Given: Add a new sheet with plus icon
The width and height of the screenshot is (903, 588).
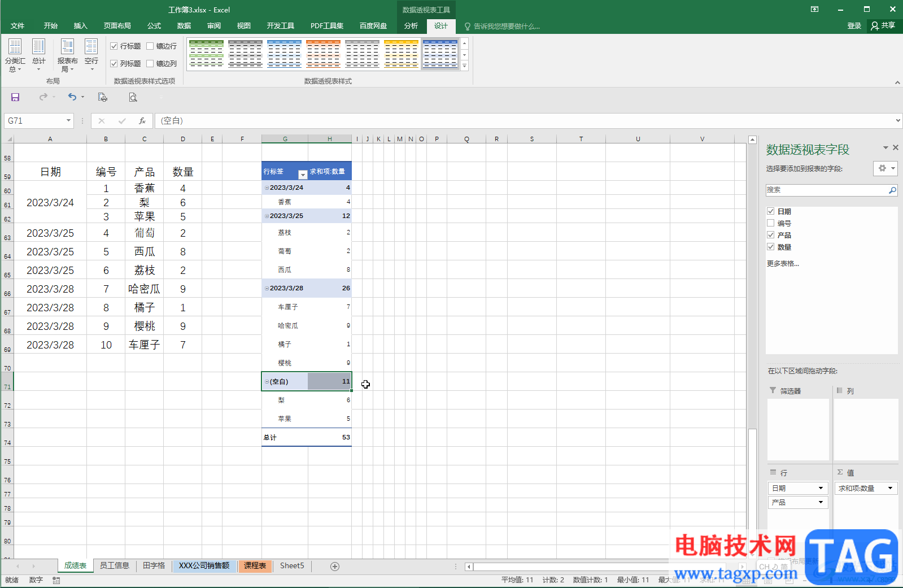Looking at the screenshot, I should [x=335, y=567].
